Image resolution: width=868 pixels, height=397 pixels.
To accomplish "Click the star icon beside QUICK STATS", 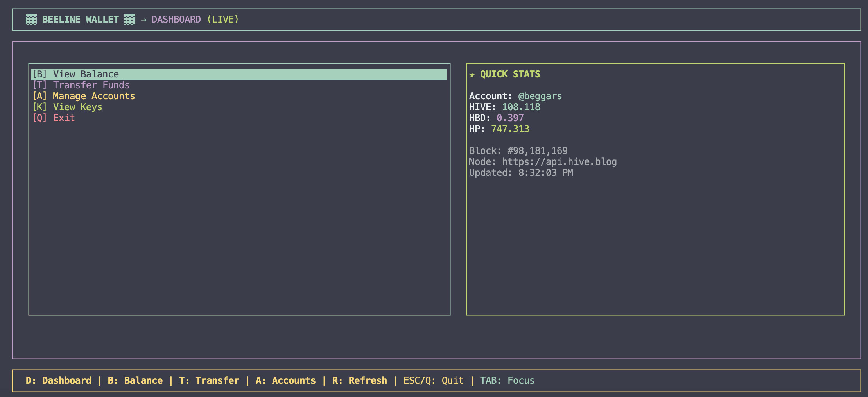I will 472,75.
